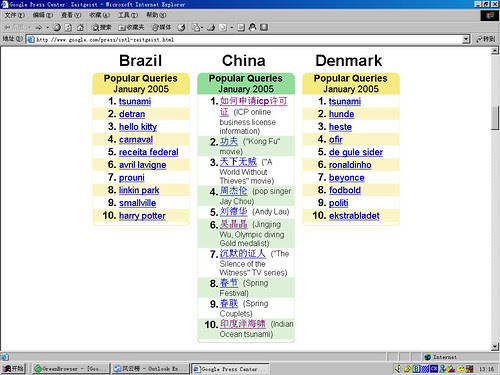
Task: Open the Forward history dropdown arrow
Action: (x=47, y=27)
